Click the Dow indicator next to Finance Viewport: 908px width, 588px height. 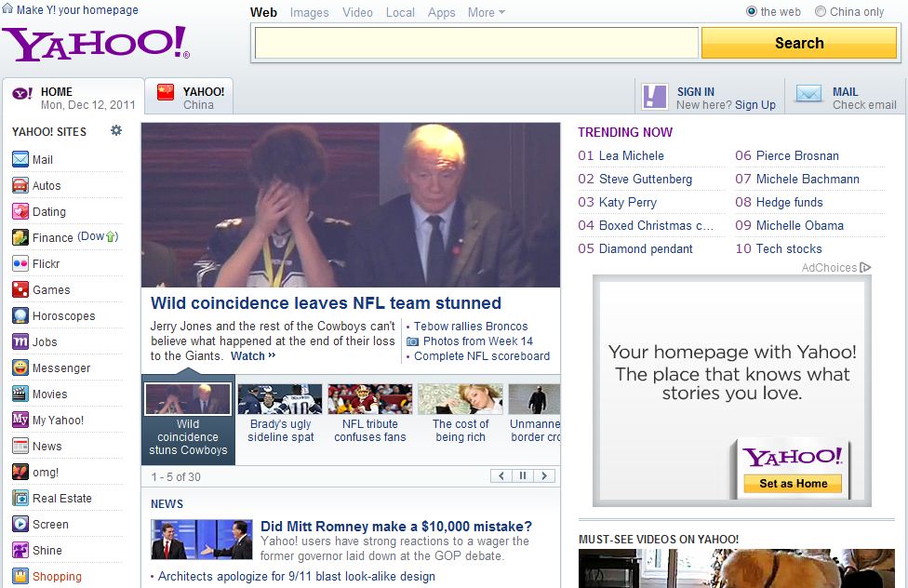tap(98, 236)
